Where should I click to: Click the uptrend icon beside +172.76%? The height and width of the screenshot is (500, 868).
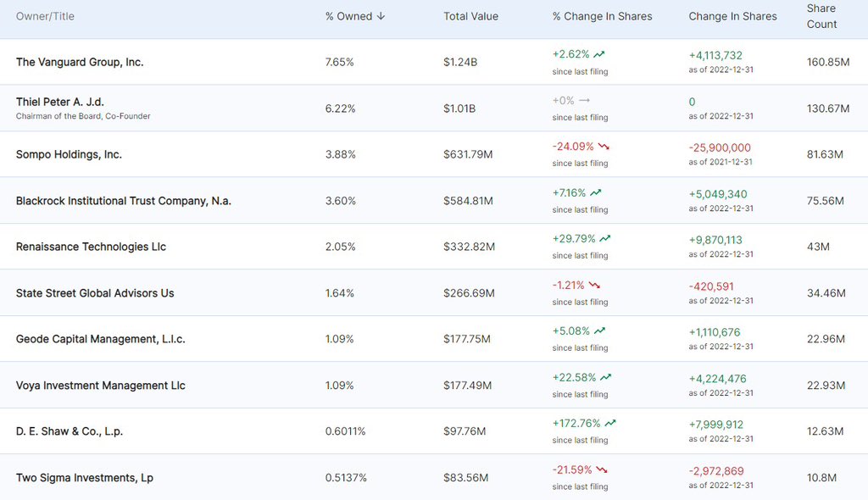point(610,424)
